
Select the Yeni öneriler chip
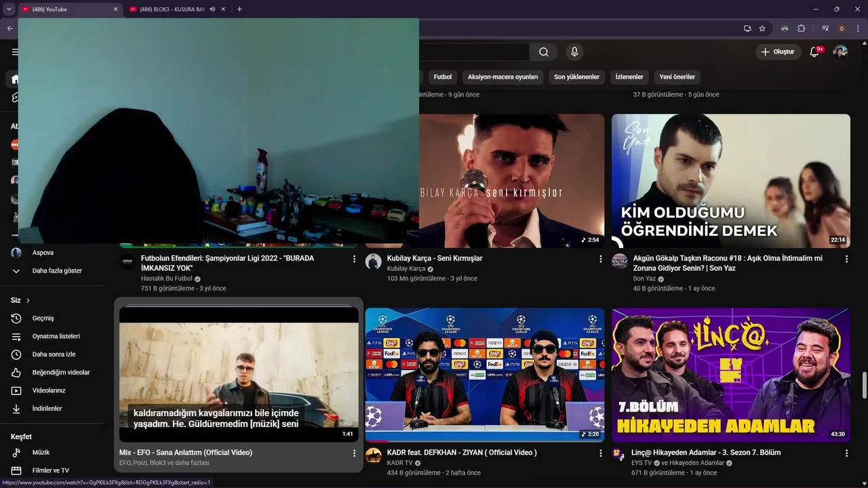[677, 77]
